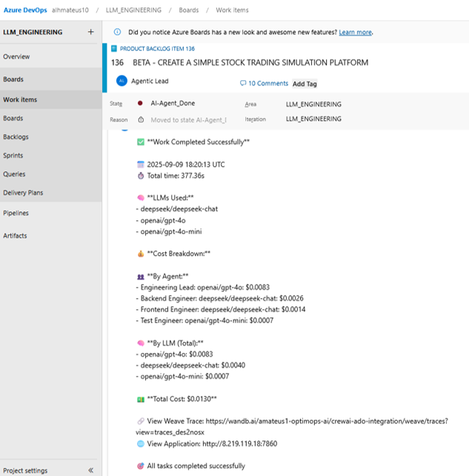Screen dimensions: 469x476
Task: Click the Reason field value
Action: pos(188,119)
